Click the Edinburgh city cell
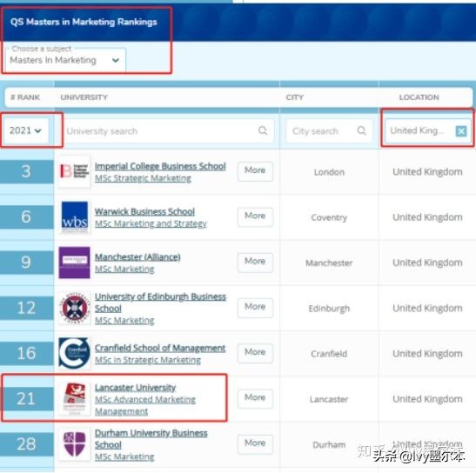Viewport: 476px width, 473px height. [329, 309]
